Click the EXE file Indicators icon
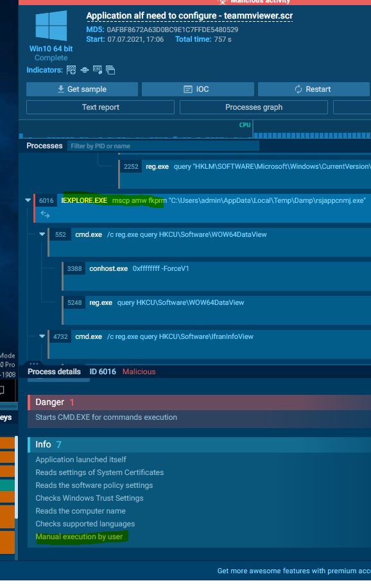This screenshot has height=588, width=371. point(97,70)
